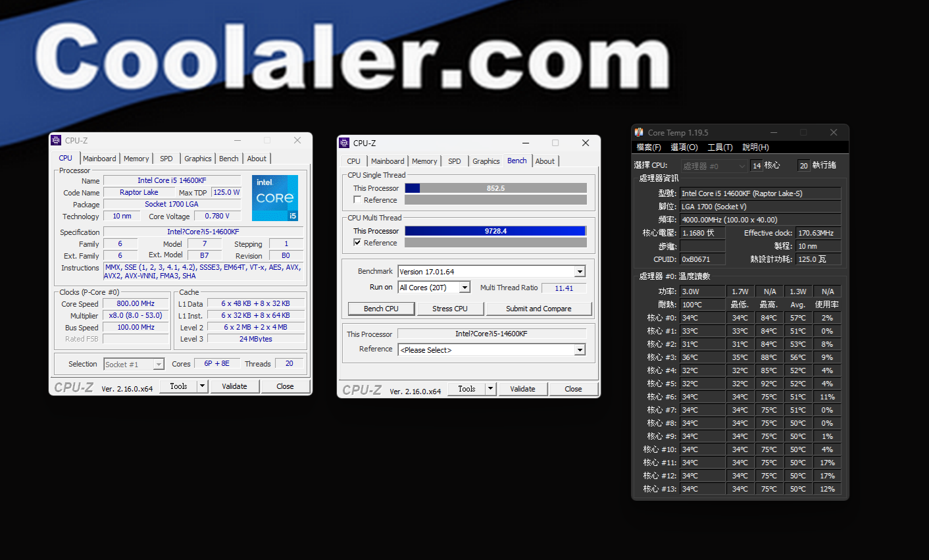Image resolution: width=929 pixels, height=560 pixels.
Task: Click the This Processor field in the Bench tab
Action: pyautogui.click(x=491, y=334)
